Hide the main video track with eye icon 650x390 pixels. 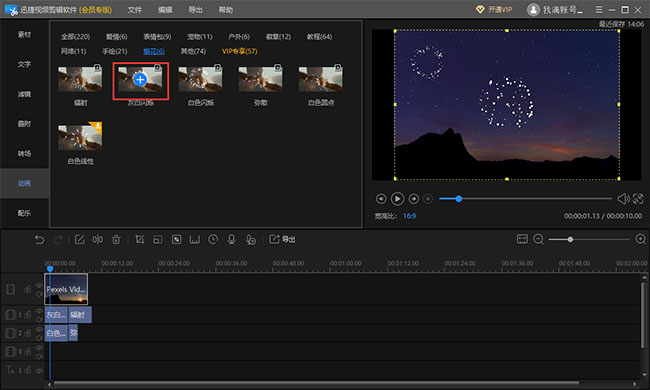coord(39,285)
